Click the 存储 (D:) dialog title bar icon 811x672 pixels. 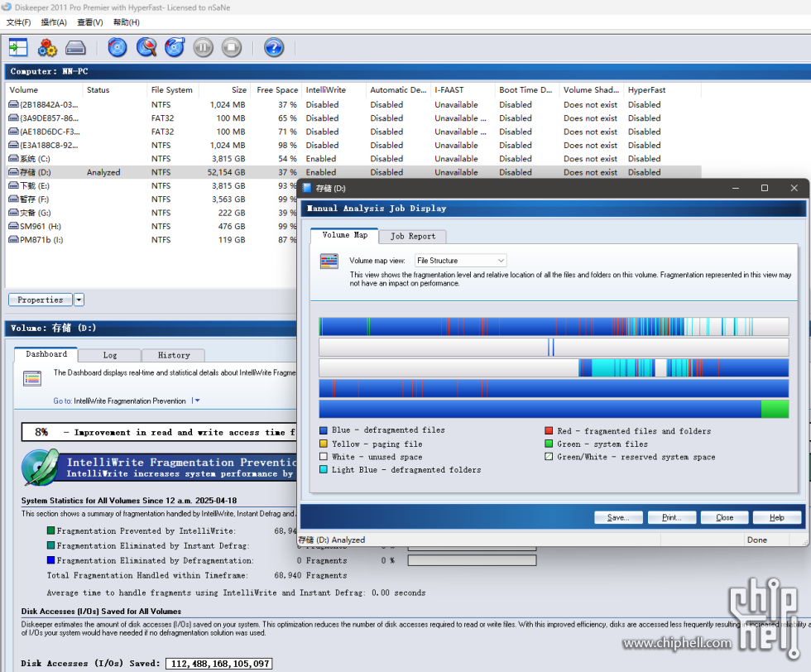point(307,188)
